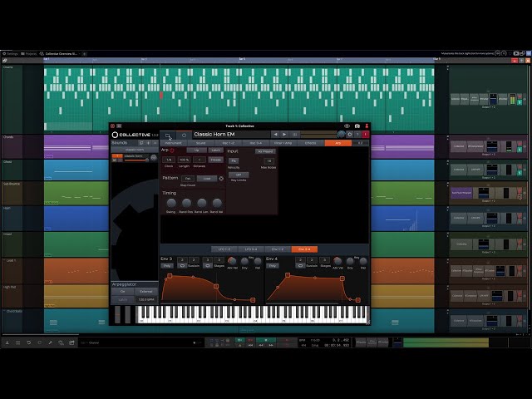The height and width of the screenshot is (399, 532).
Task: Turn the Arpeggiator On button
Action: click(122, 292)
